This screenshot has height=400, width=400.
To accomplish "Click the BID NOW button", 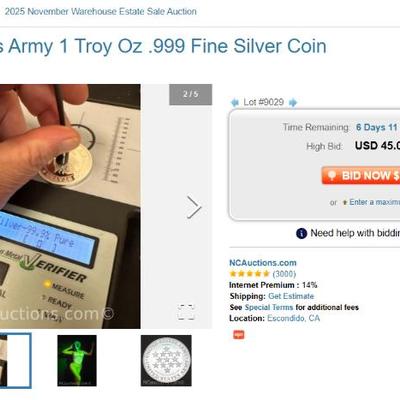I will (x=361, y=175).
